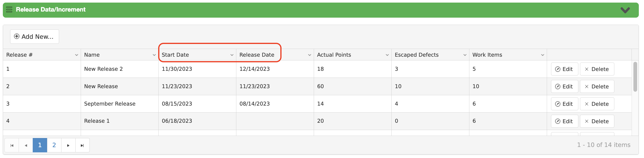Image resolution: width=644 pixels, height=158 pixels.
Task: Sort by the Actual Points column header
Action: 334,55
